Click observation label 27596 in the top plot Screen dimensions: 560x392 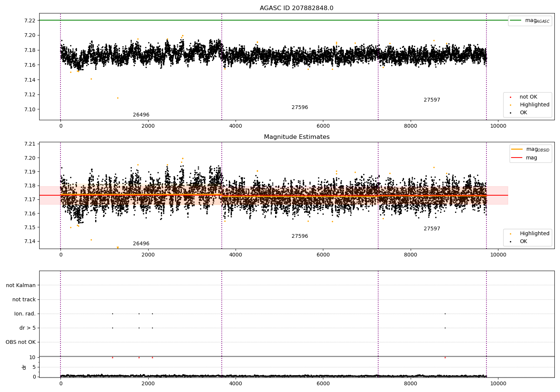point(300,108)
